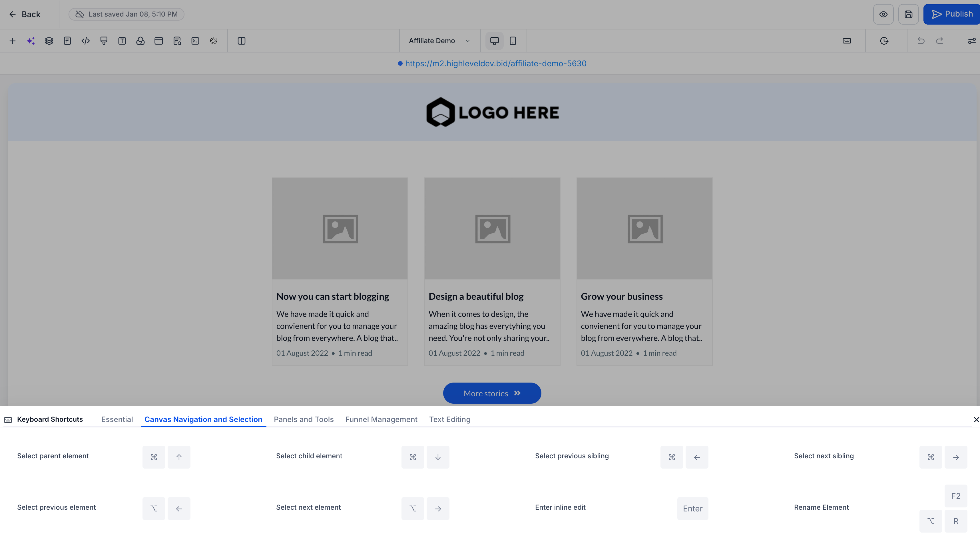Image resolution: width=980 pixels, height=544 pixels.
Task: Open the Layers panel icon
Action: [x=49, y=41]
